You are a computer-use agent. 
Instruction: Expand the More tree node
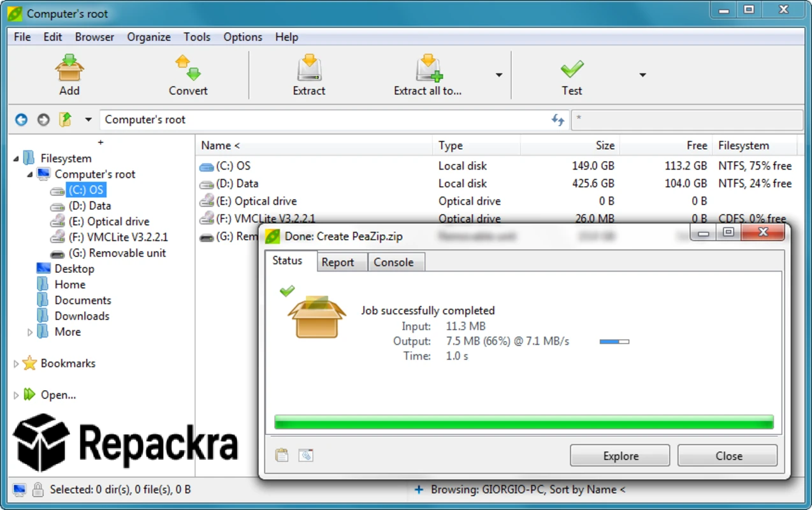[x=30, y=332]
